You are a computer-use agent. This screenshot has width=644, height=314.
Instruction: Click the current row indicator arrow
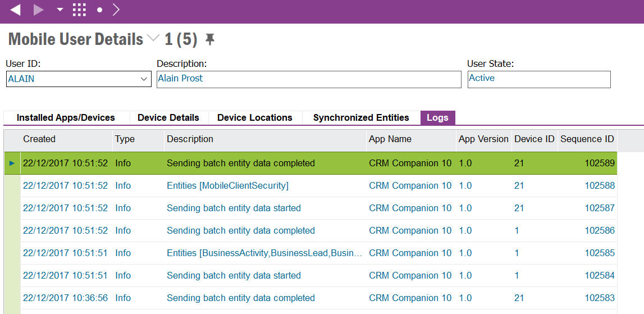pyautogui.click(x=12, y=163)
